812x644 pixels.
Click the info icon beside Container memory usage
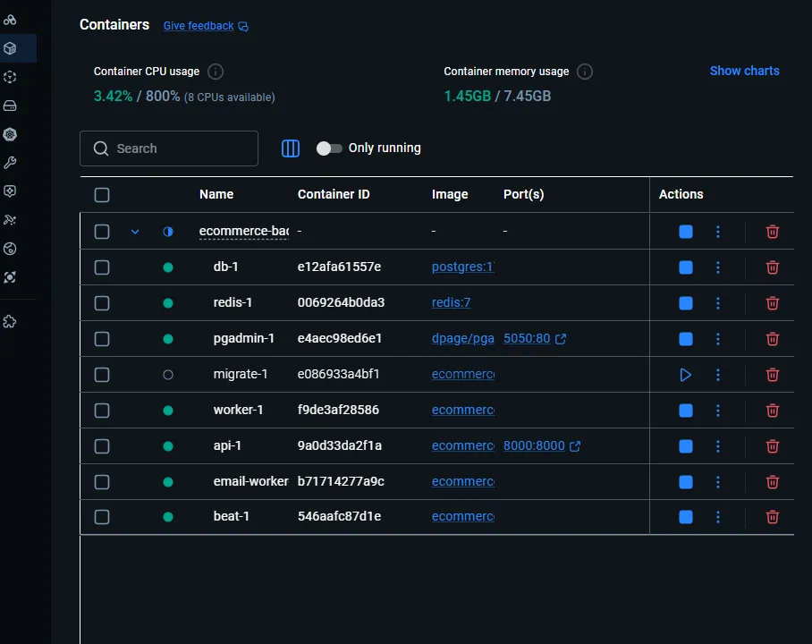pos(585,72)
